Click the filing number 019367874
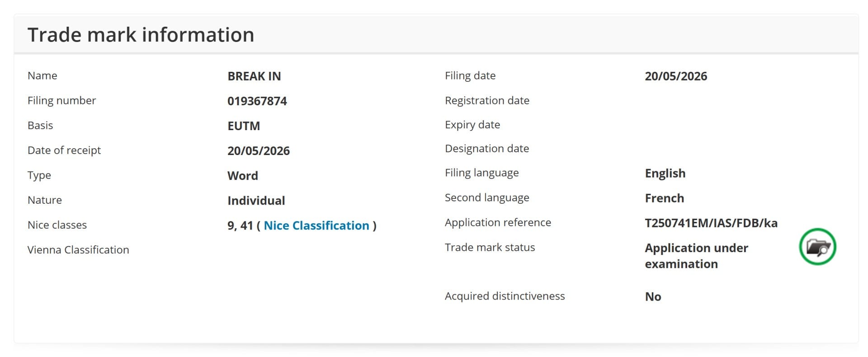 pos(257,101)
